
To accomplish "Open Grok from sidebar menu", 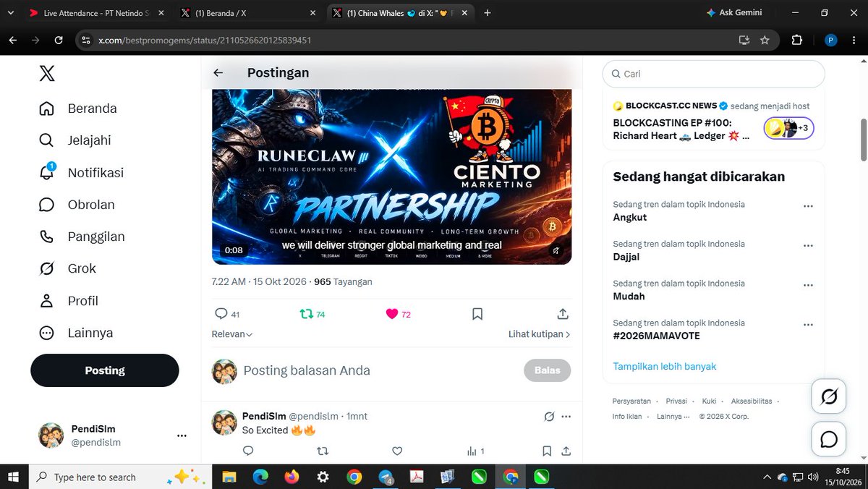I will click(67, 268).
